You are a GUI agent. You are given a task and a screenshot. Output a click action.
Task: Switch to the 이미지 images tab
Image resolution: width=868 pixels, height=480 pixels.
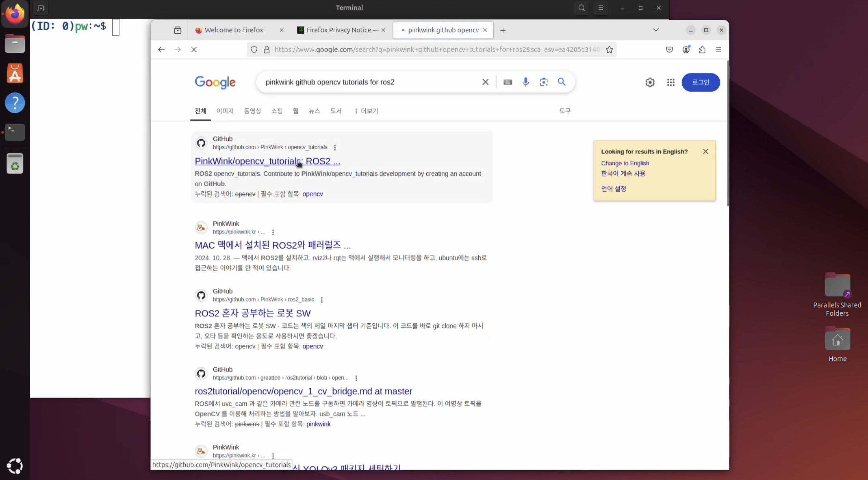pos(225,111)
